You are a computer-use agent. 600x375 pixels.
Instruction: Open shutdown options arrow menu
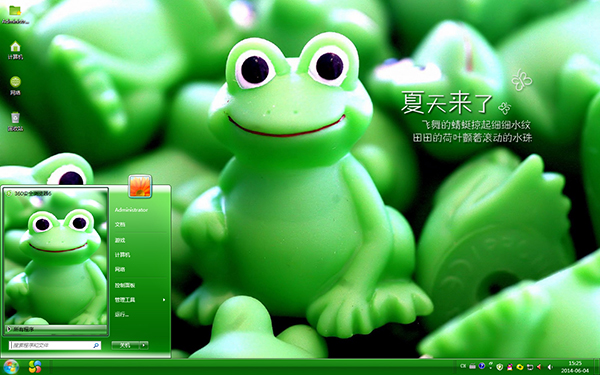pyautogui.click(x=144, y=345)
